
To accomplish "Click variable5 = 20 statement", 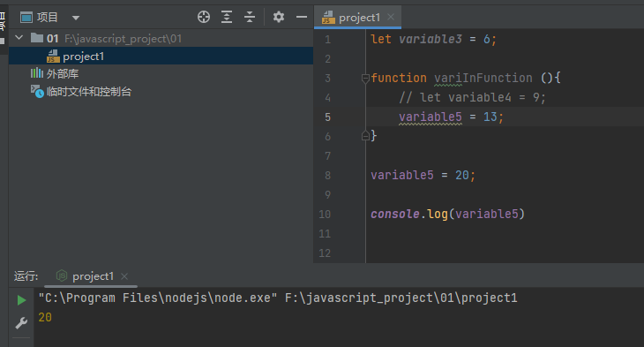I will point(423,175).
